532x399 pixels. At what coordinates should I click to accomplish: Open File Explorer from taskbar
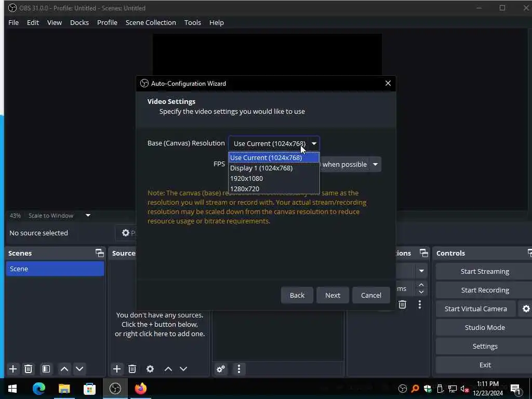click(64, 389)
